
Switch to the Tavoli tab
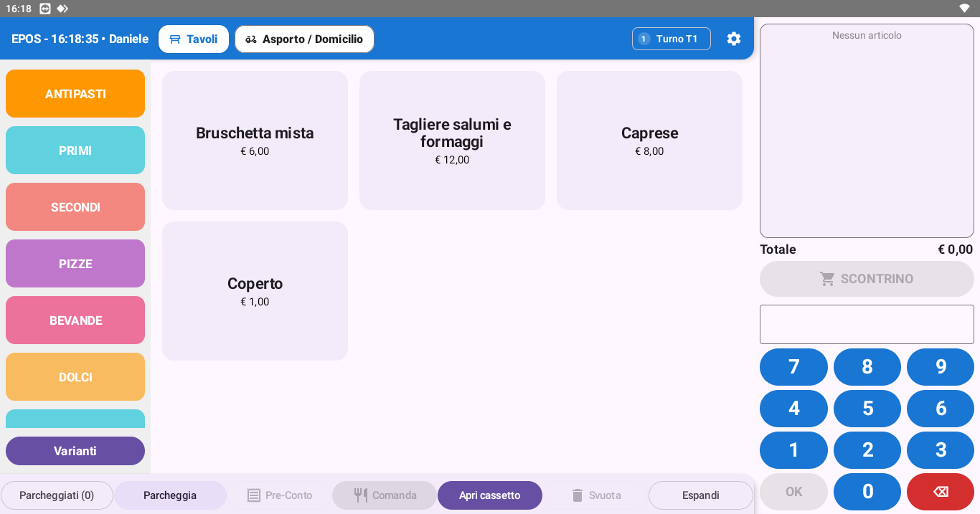pyautogui.click(x=194, y=39)
